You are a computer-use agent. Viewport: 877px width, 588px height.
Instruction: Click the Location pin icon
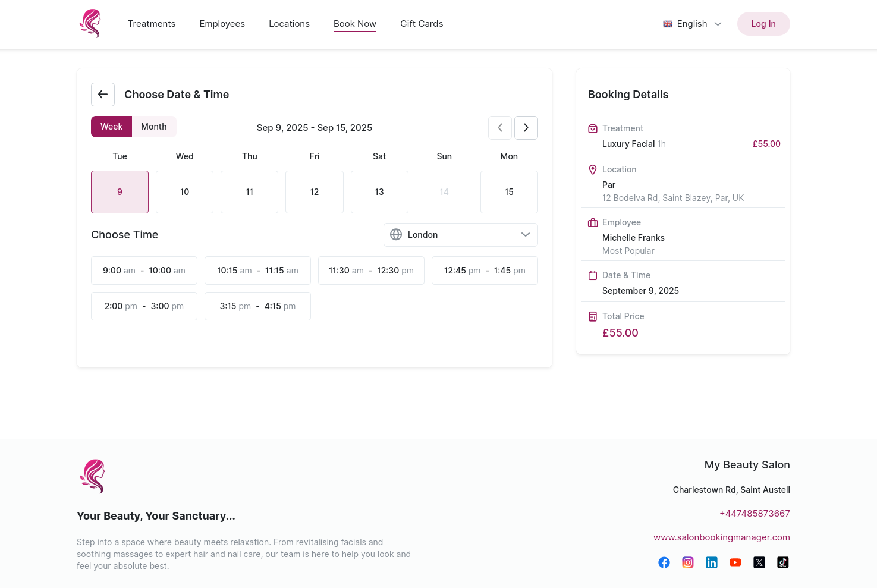[593, 169]
